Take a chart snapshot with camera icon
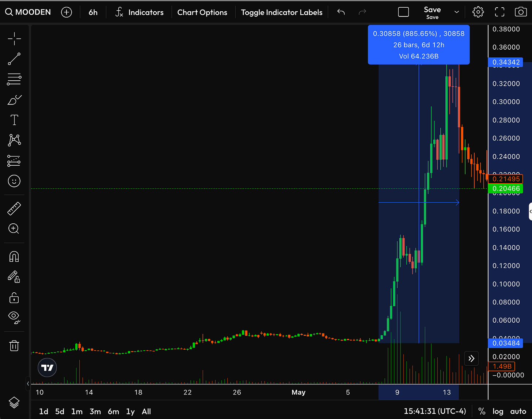 point(520,12)
